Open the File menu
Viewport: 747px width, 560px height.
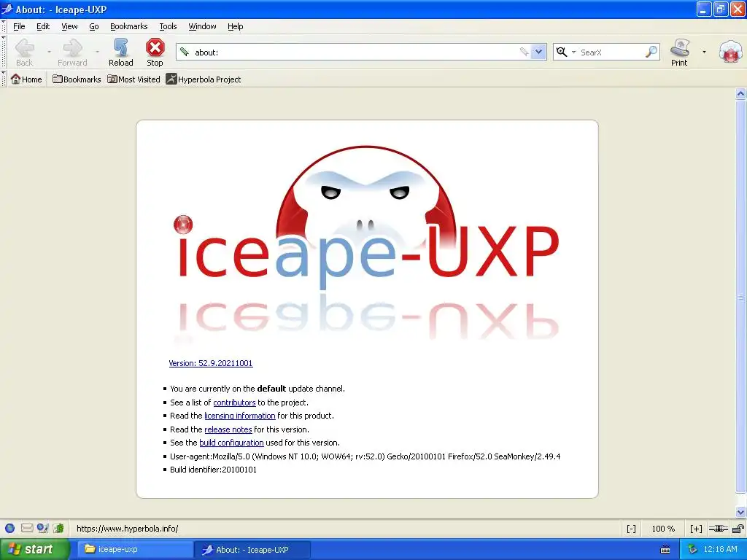(19, 26)
